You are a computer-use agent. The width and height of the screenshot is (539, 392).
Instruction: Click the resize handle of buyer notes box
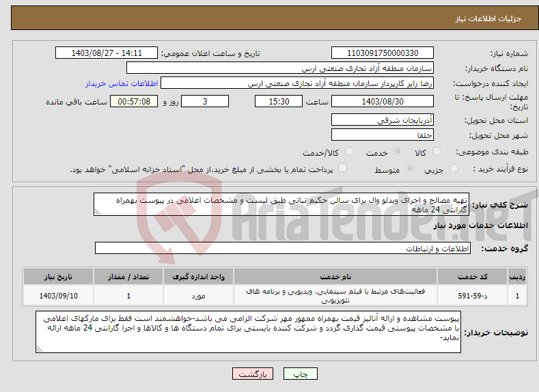point(39,350)
